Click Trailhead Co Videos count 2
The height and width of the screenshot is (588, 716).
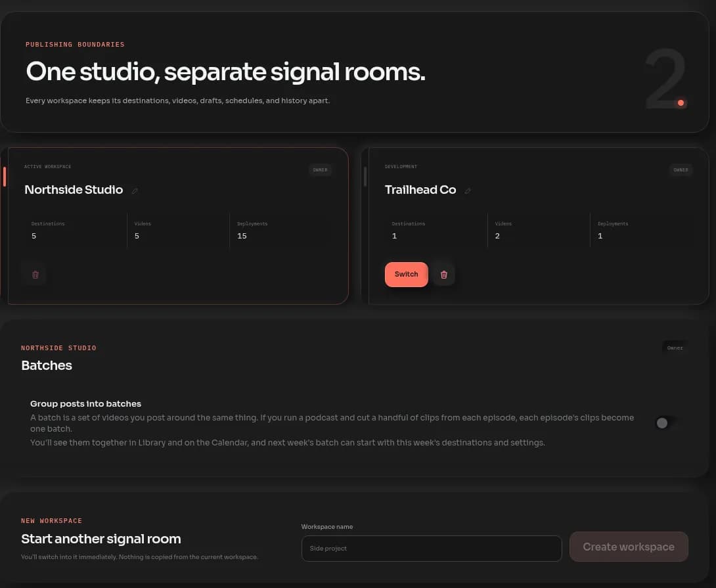click(x=497, y=236)
